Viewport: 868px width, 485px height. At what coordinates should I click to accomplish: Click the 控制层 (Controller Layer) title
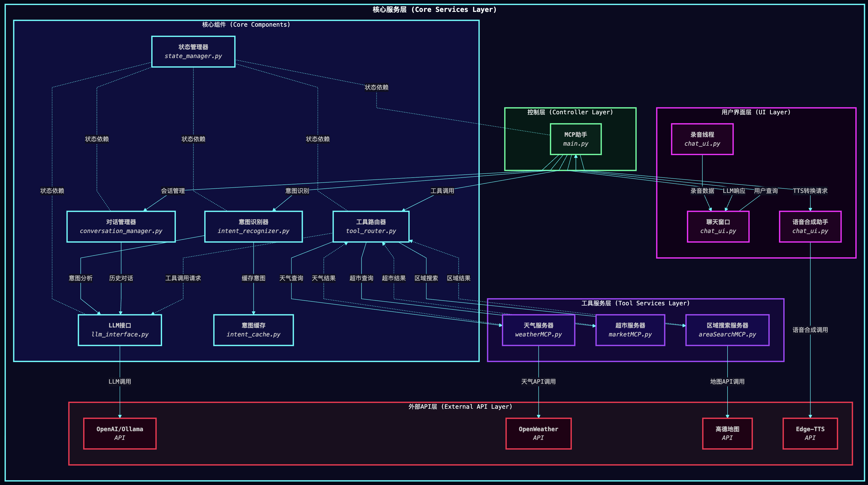[x=570, y=112]
